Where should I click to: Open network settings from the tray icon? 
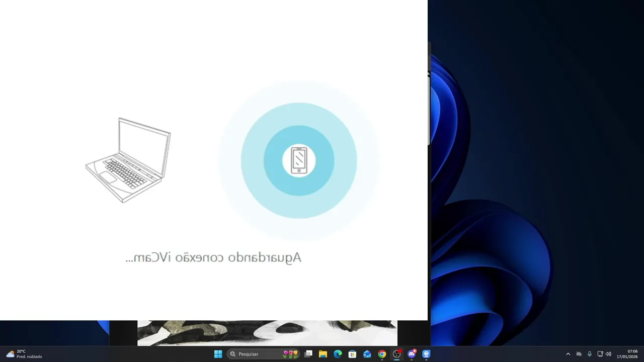pyautogui.click(x=600, y=354)
